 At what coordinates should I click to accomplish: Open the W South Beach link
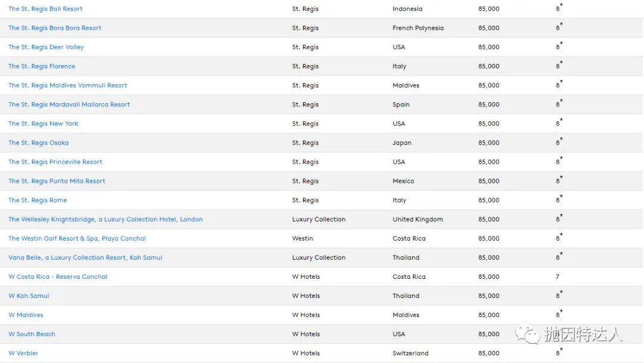click(32, 334)
